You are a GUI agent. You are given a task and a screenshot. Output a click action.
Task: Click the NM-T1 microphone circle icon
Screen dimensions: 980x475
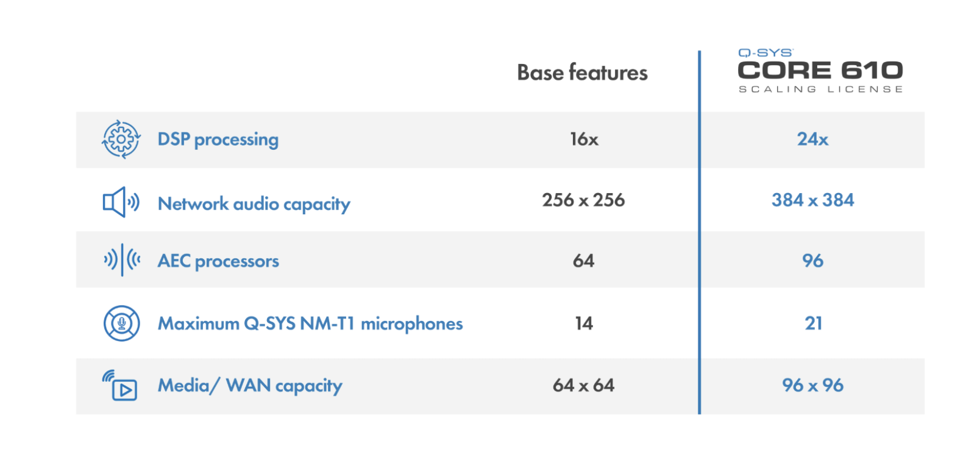(122, 323)
